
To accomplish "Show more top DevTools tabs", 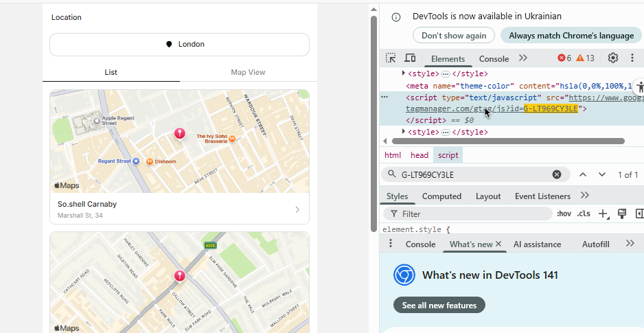I will click(523, 58).
